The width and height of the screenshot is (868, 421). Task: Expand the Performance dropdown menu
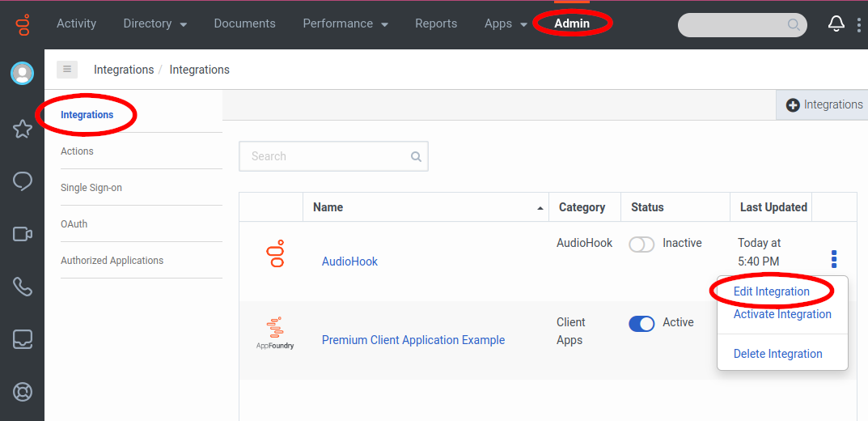pos(345,24)
